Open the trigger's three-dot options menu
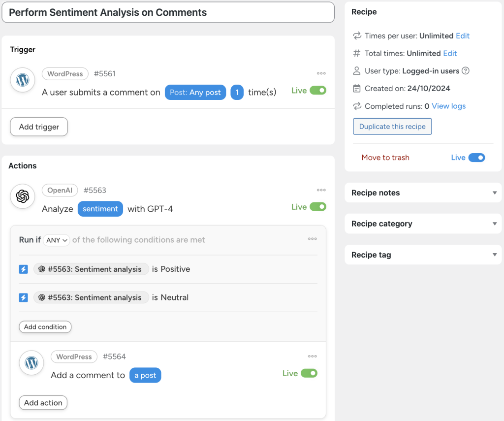Screen dimensions: 504x421 click(321, 73)
